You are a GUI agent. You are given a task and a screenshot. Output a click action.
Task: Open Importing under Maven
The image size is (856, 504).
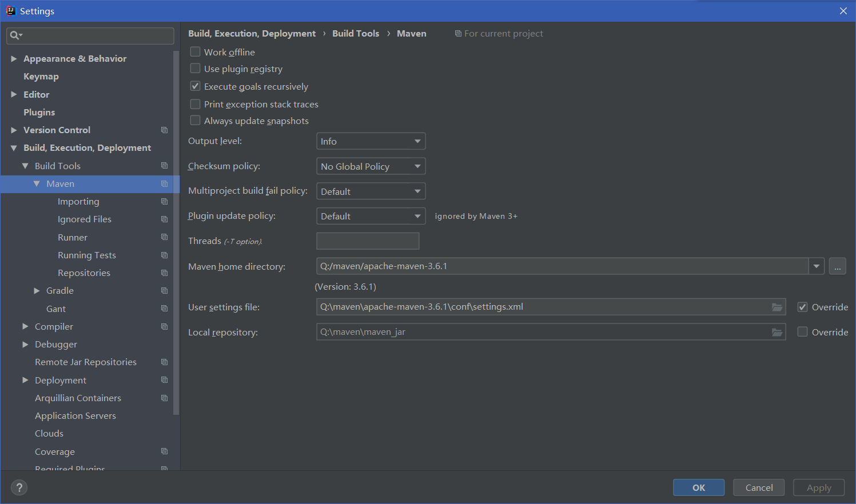(78, 202)
